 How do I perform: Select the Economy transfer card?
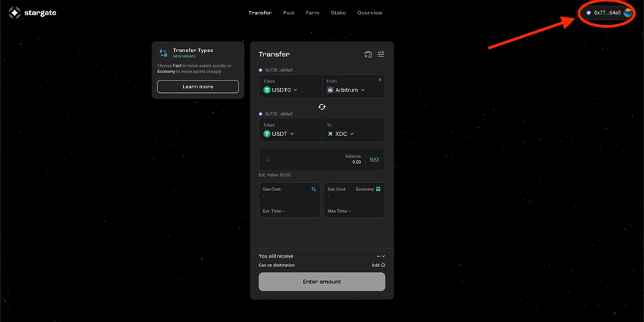tap(354, 200)
